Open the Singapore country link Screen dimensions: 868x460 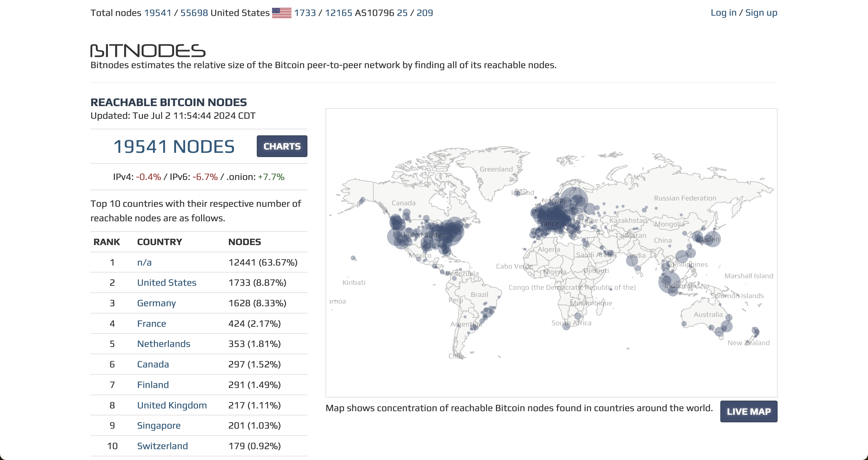coord(159,425)
